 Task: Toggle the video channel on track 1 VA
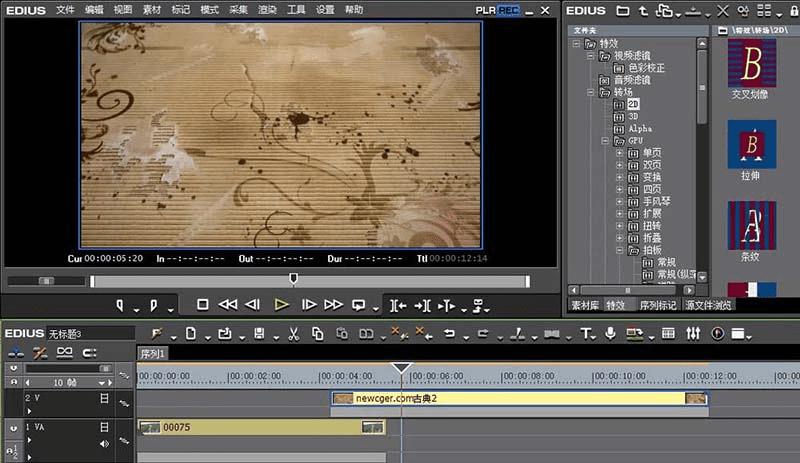pos(104,427)
